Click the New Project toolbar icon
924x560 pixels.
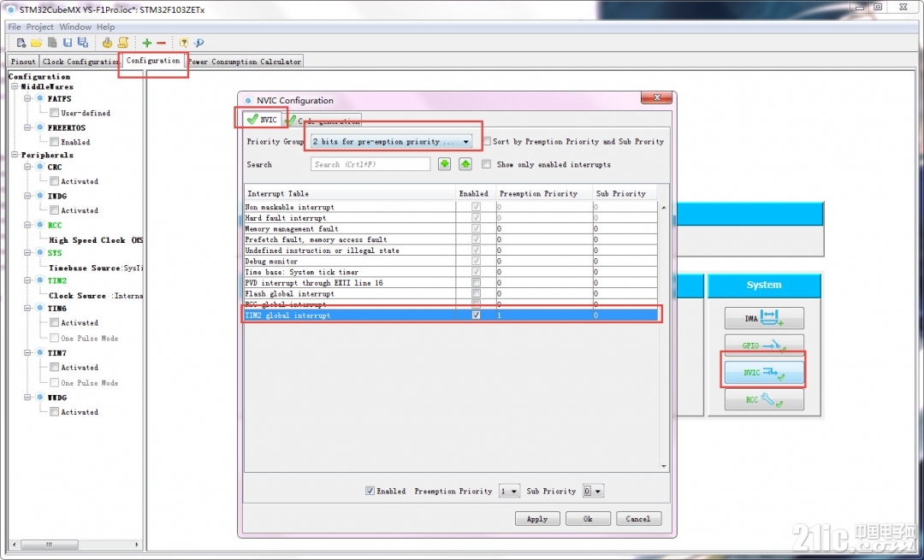click(21, 43)
